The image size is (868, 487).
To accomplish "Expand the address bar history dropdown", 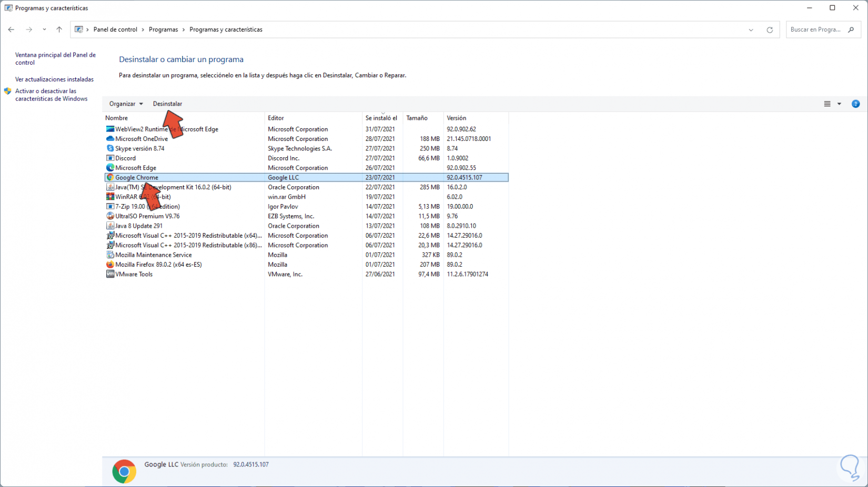I will point(751,30).
